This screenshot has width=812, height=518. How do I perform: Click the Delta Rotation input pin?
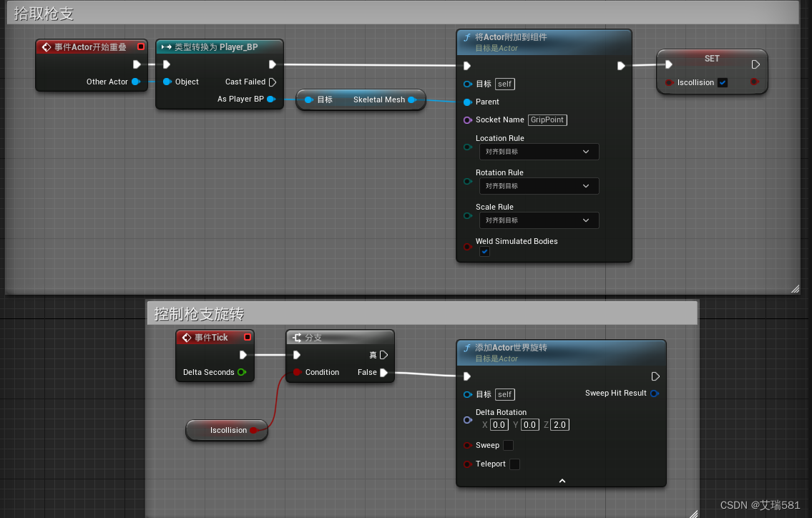468,420
